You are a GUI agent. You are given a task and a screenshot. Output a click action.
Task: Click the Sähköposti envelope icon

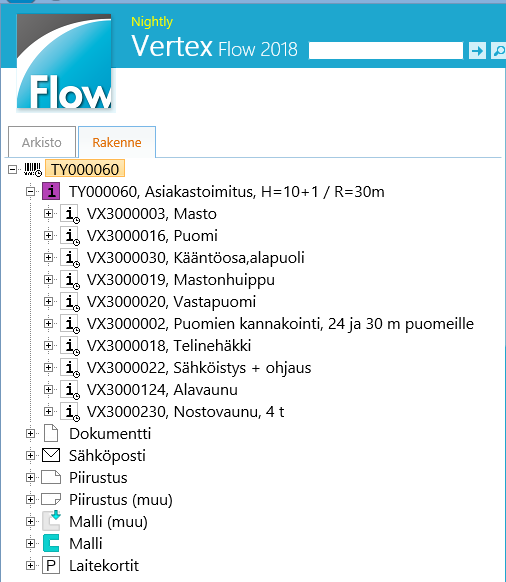pyautogui.click(x=51, y=455)
